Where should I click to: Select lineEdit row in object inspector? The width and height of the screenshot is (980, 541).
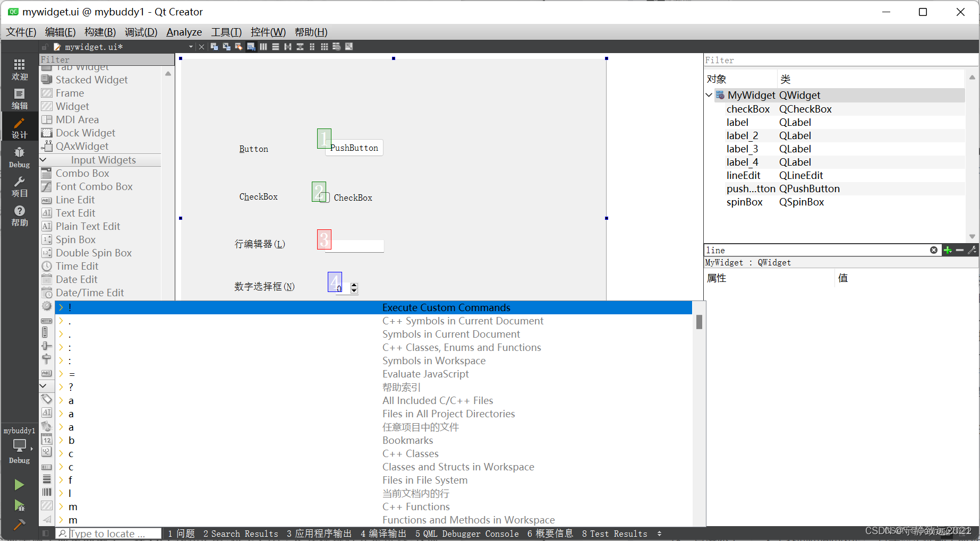[x=845, y=175]
